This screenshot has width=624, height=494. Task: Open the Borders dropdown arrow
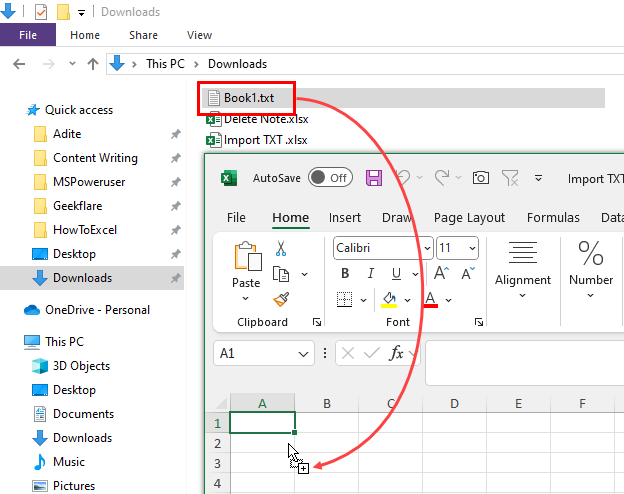(x=363, y=300)
